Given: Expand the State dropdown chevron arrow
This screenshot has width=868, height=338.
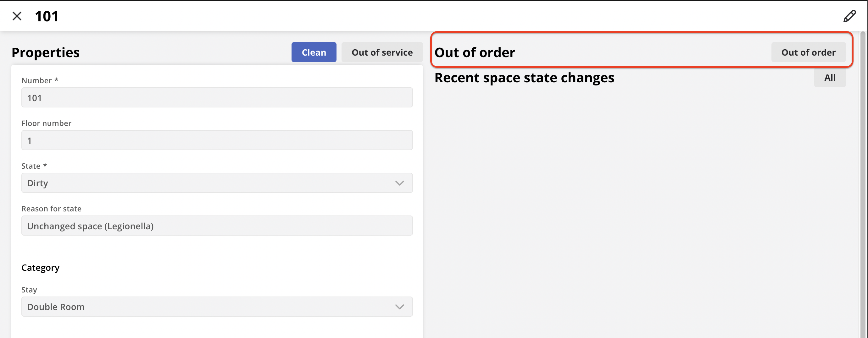Looking at the screenshot, I should (x=399, y=183).
